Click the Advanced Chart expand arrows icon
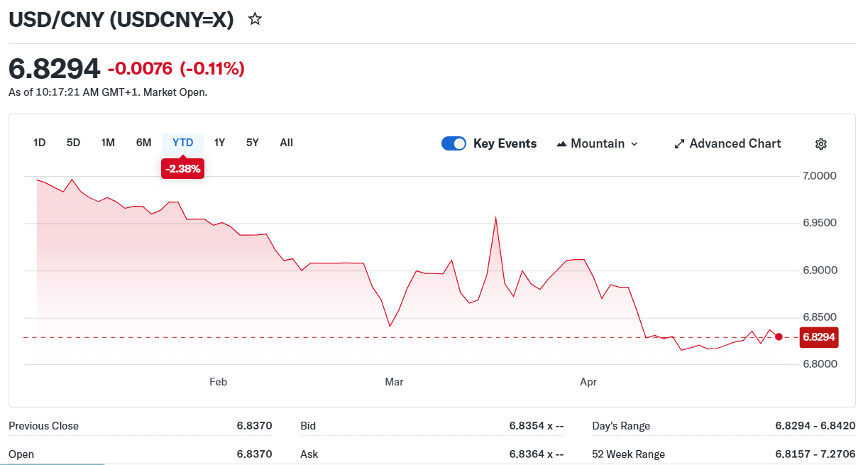This screenshot has height=465, width=868. click(x=679, y=144)
